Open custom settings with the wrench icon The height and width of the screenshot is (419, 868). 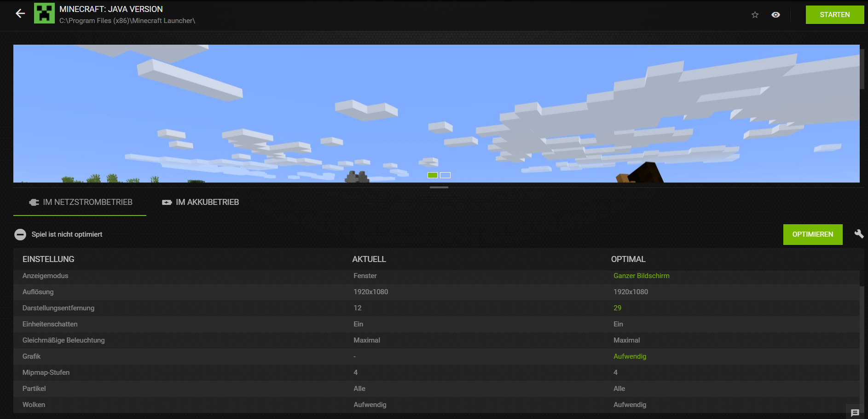click(859, 234)
